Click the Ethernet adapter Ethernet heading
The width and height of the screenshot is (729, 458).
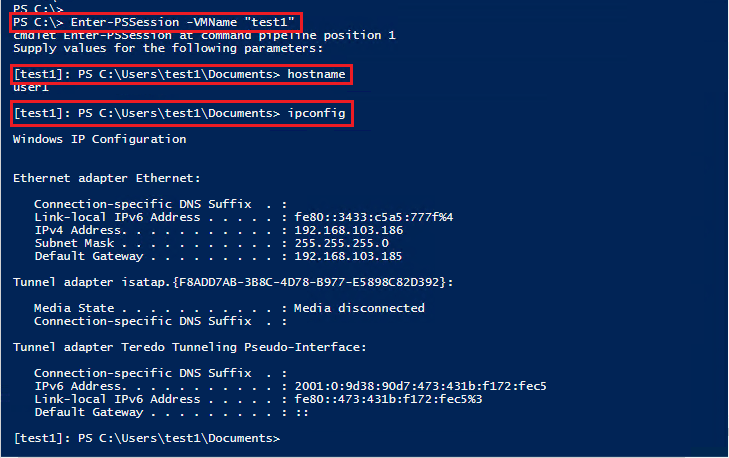pos(106,178)
